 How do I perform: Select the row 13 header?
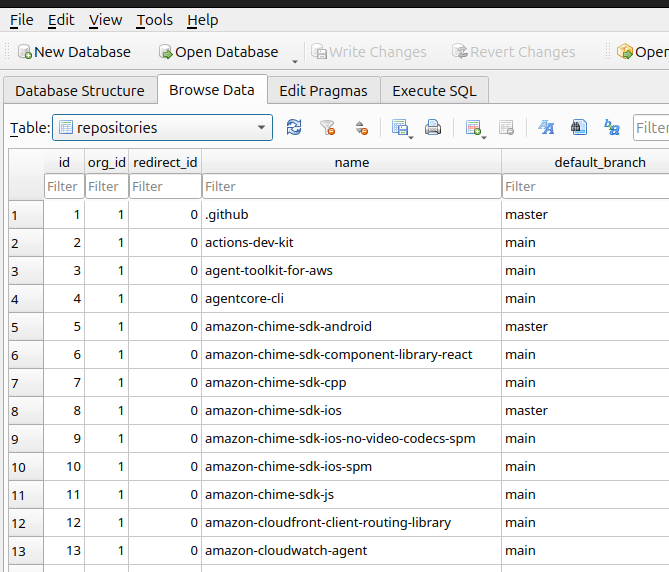pos(26,551)
